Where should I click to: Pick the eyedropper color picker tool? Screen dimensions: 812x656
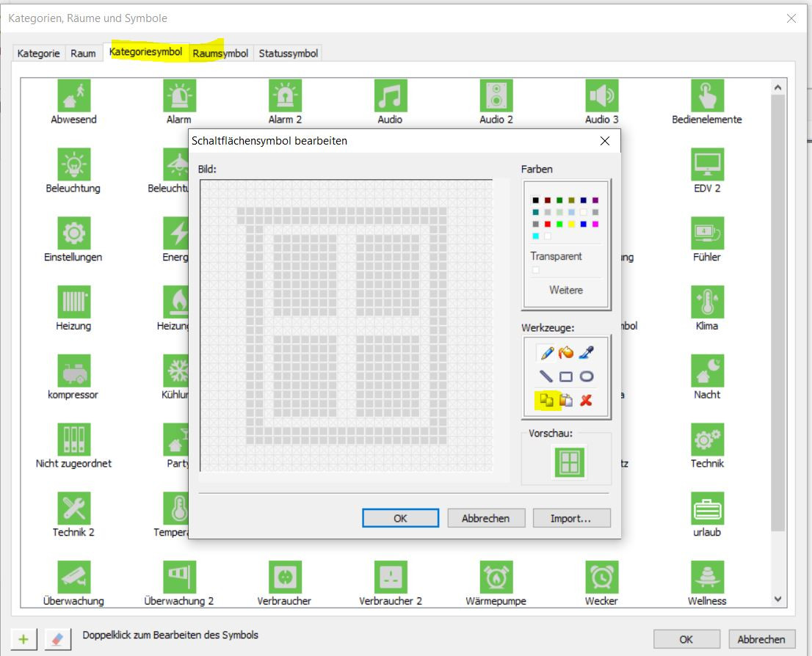pos(586,353)
